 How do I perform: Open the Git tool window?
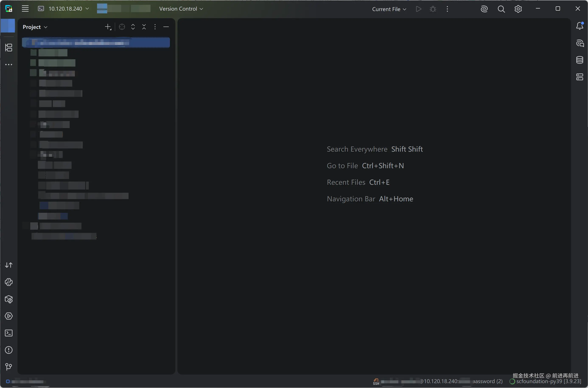[x=9, y=367]
